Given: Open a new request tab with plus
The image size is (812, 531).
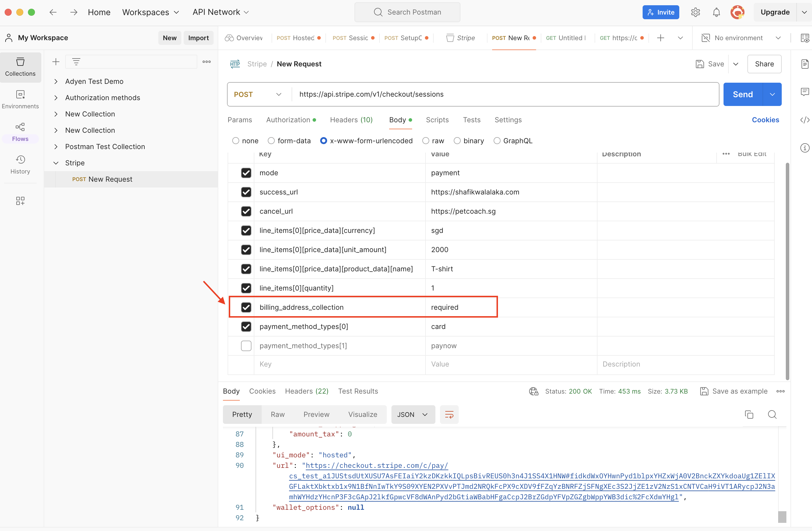Looking at the screenshot, I should pos(660,38).
